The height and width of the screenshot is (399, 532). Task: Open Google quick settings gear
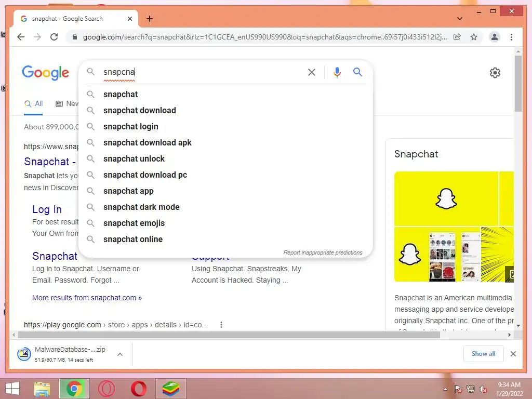coord(495,73)
